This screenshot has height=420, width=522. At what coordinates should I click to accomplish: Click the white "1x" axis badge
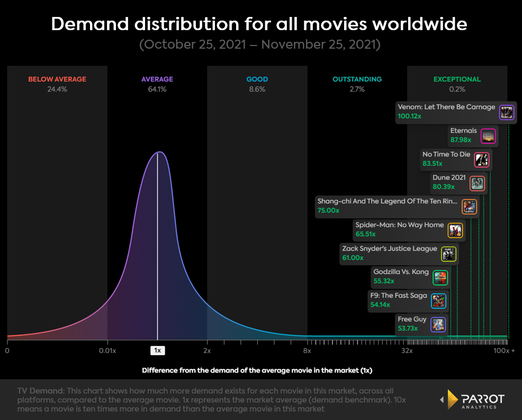pyautogui.click(x=157, y=351)
